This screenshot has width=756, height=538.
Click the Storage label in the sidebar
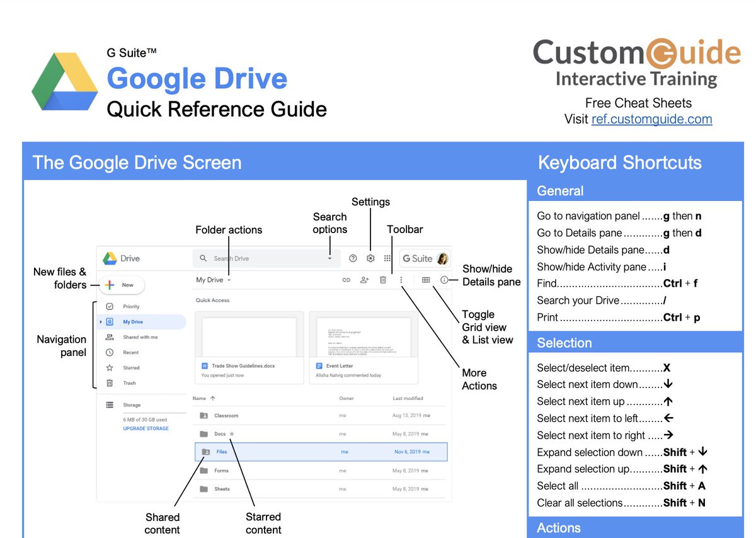pos(132,405)
